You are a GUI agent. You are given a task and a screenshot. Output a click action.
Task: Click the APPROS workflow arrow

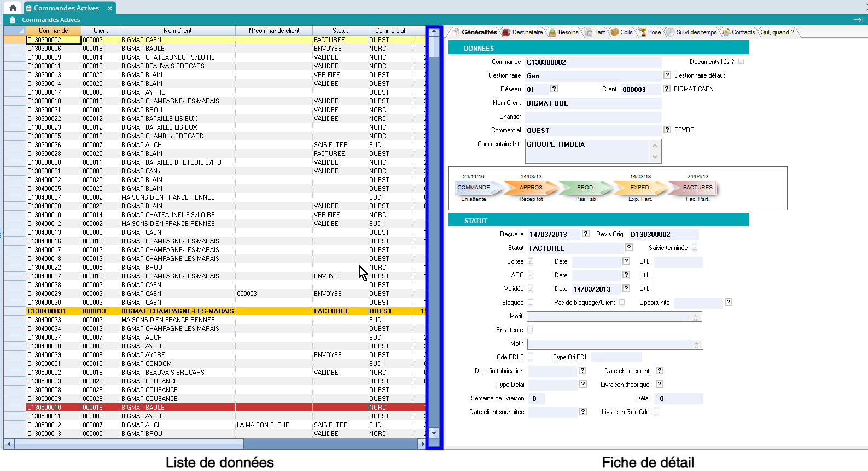[531, 188]
